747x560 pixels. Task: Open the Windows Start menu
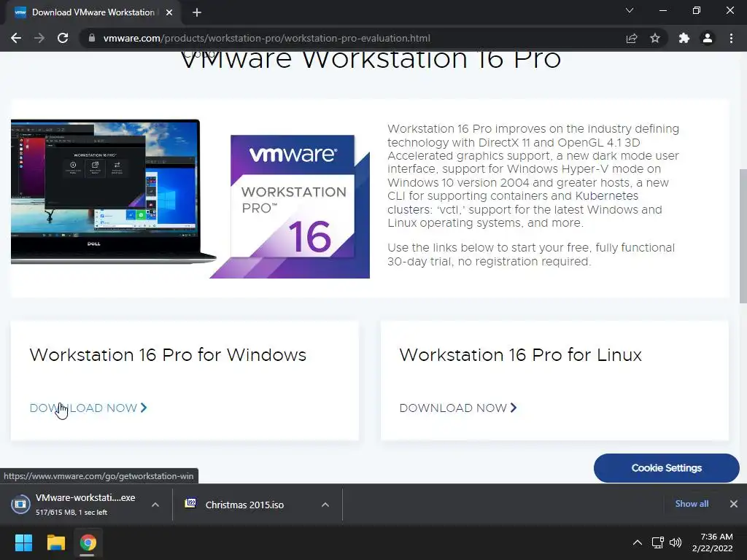[23, 542]
